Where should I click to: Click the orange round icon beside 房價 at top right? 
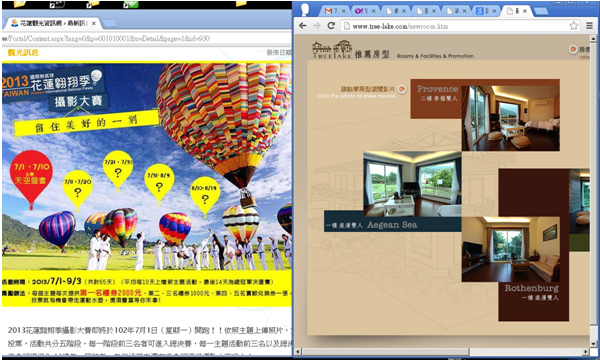[573, 49]
